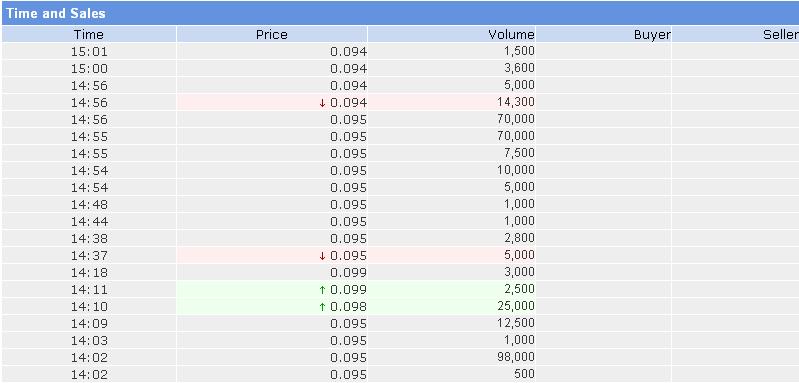The image size is (799, 383).
Task: Select the Time and Sales title bar
Action: tap(400, 13)
